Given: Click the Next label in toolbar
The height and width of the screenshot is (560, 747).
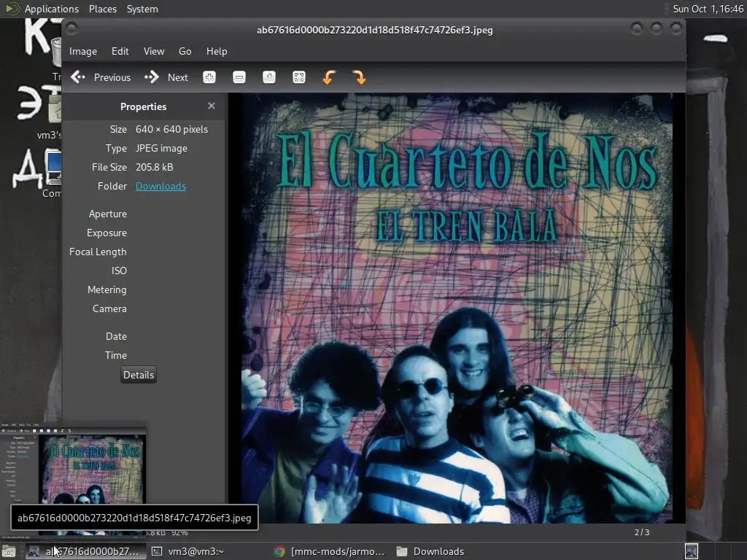Looking at the screenshot, I should pyautogui.click(x=178, y=77).
